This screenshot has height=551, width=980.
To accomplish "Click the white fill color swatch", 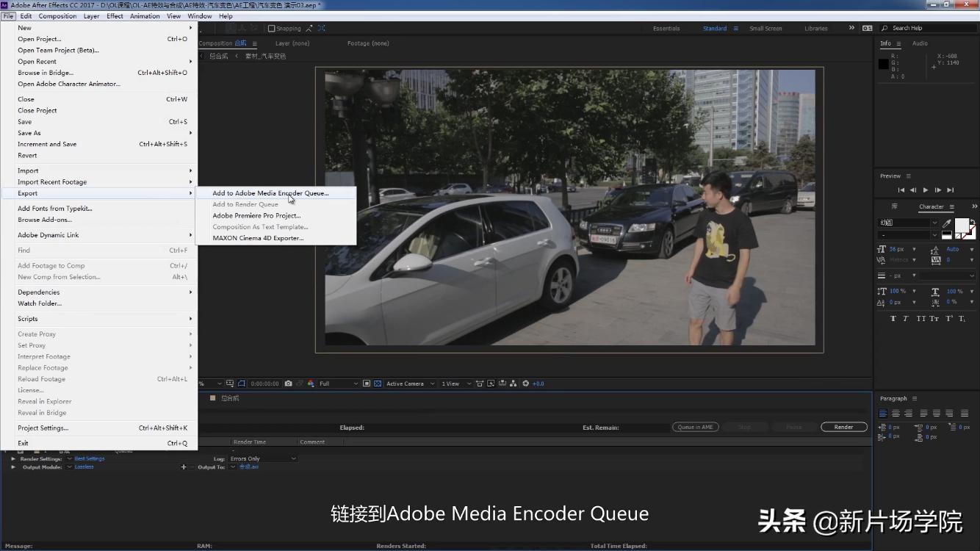I will [x=960, y=224].
